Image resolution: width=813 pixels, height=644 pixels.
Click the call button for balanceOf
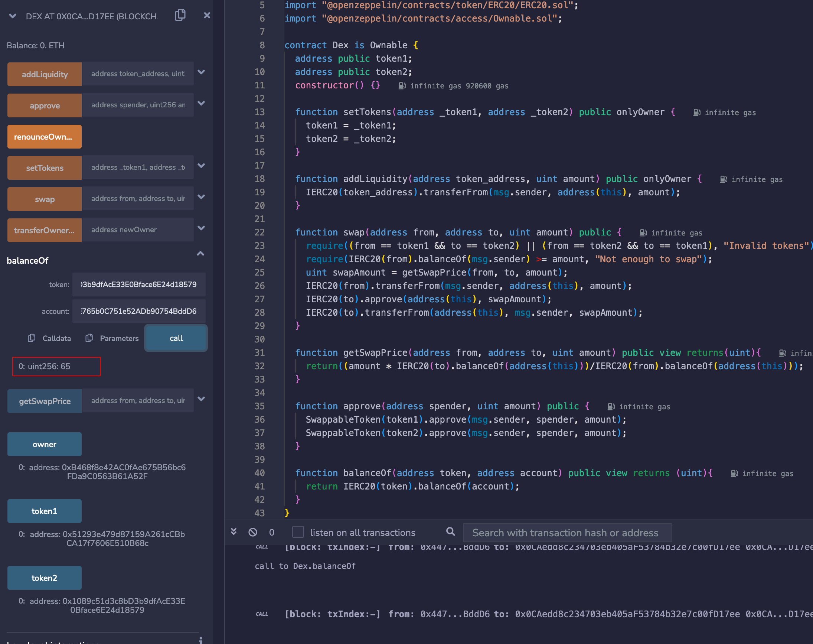pyautogui.click(x=176, y=338)
